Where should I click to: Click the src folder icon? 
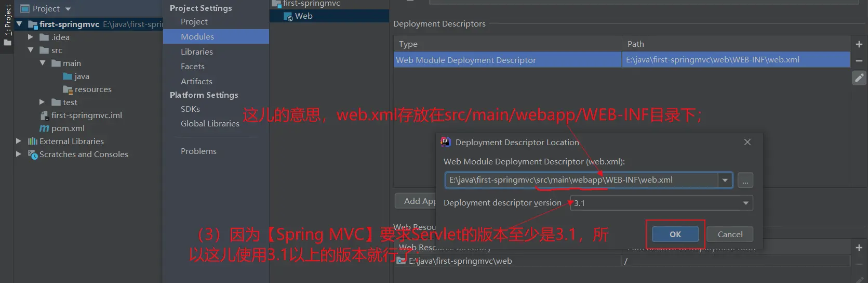tap(44, 50)
